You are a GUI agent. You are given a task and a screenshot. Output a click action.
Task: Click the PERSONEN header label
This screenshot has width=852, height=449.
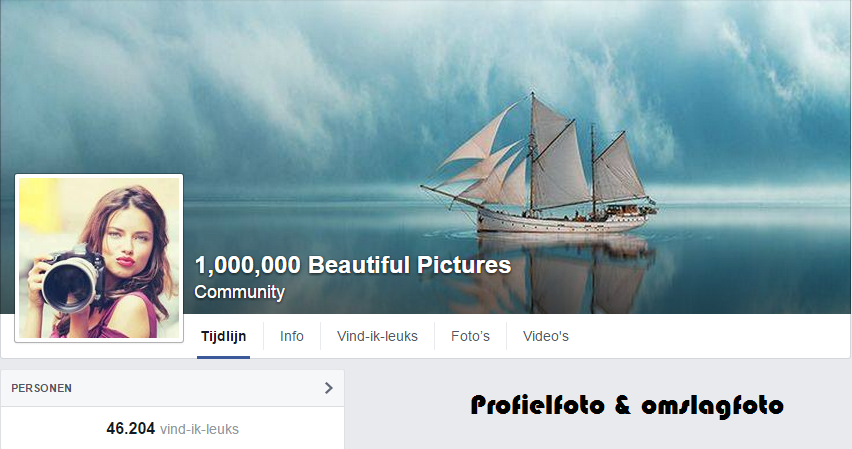click(41, 388)
